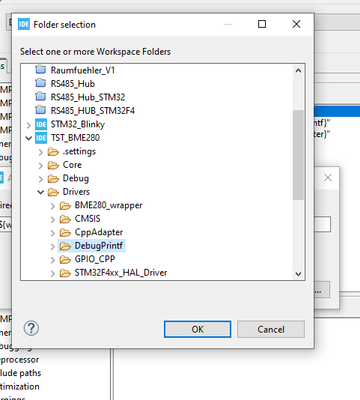Viewport: 360px width, 400px height.
Task: Expand the Debug folder node
Action: click(41, 179)
